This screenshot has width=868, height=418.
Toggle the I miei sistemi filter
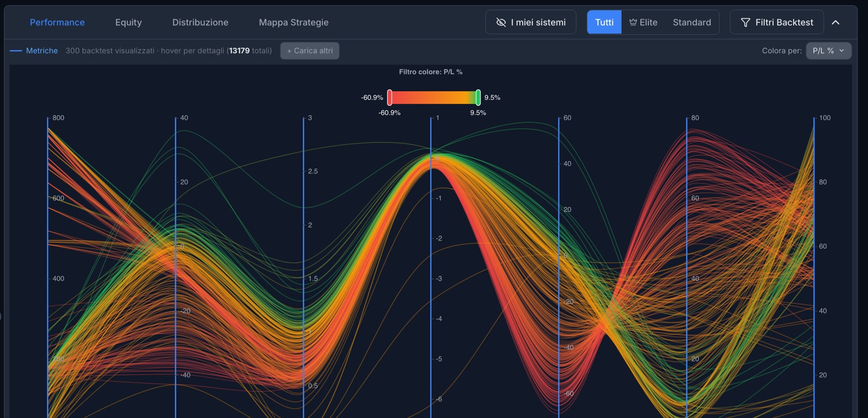[x=531, y=22]
